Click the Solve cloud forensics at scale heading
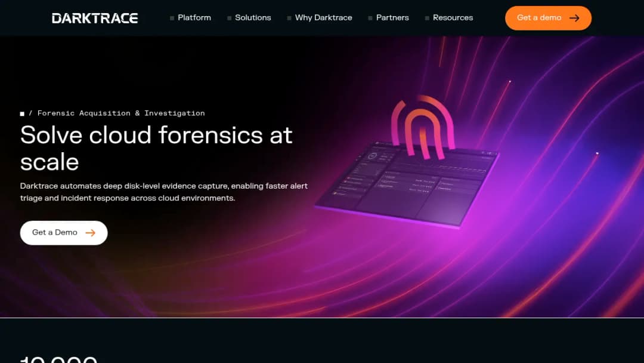 tap(156, 148)
